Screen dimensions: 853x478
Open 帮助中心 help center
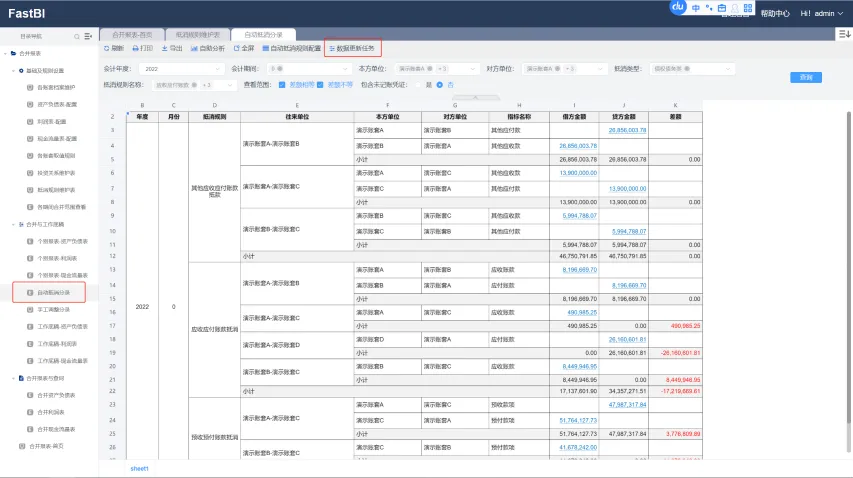[775, 14]
